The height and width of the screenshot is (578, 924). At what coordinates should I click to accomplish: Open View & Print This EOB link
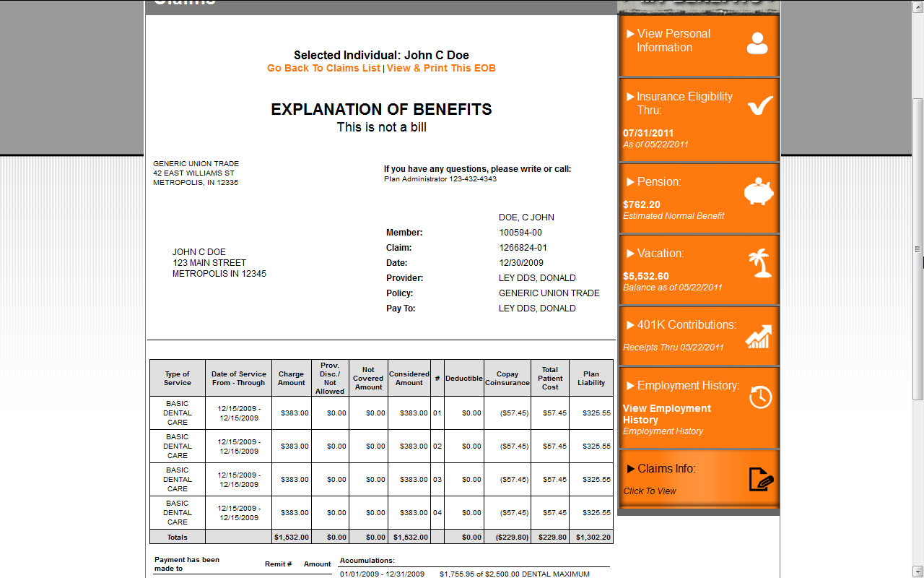441,68
